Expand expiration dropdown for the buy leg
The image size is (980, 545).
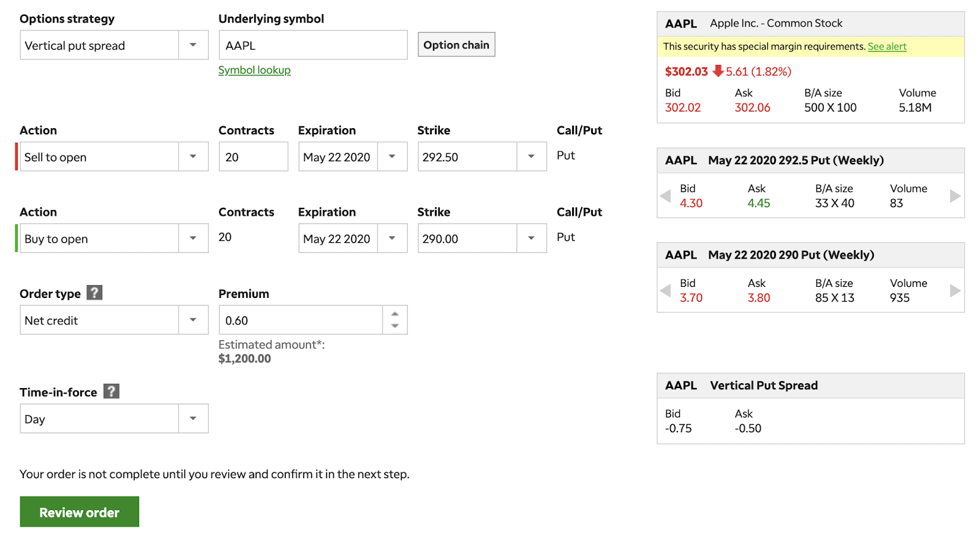(x=393, y=238)
